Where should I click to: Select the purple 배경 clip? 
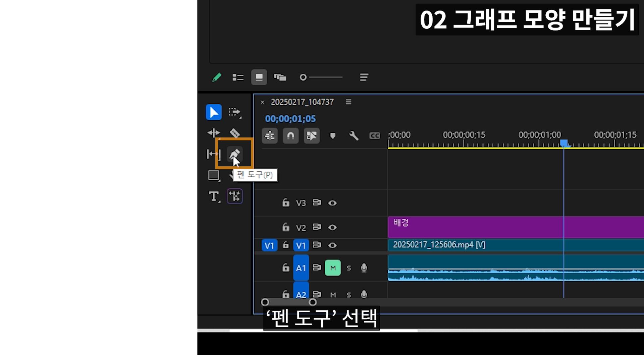click(x=470, y=228)
